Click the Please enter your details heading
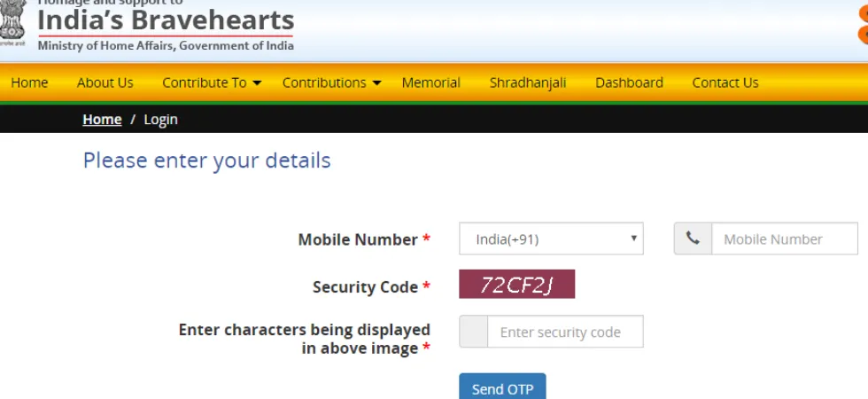 pyautogui.click(x=206, y=160)
